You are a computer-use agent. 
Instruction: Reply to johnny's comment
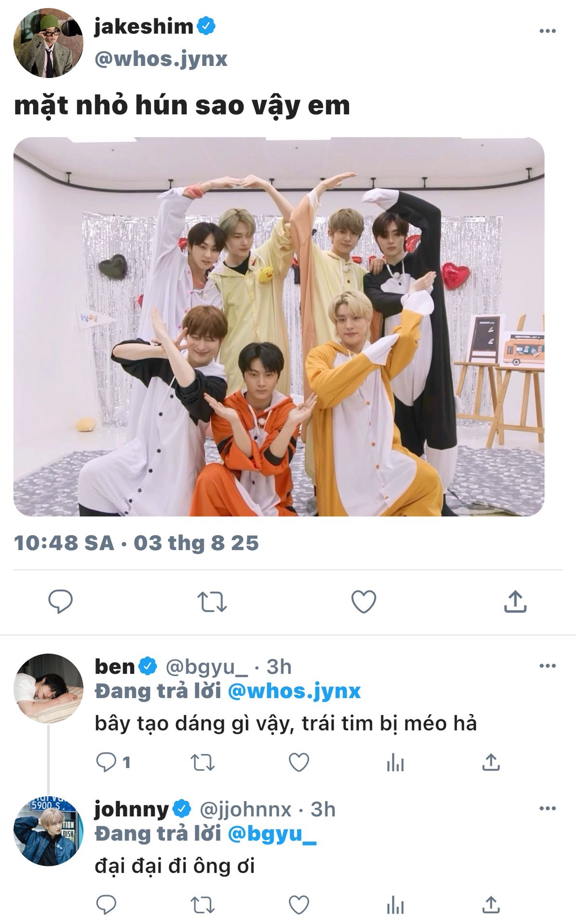point(106,905)
